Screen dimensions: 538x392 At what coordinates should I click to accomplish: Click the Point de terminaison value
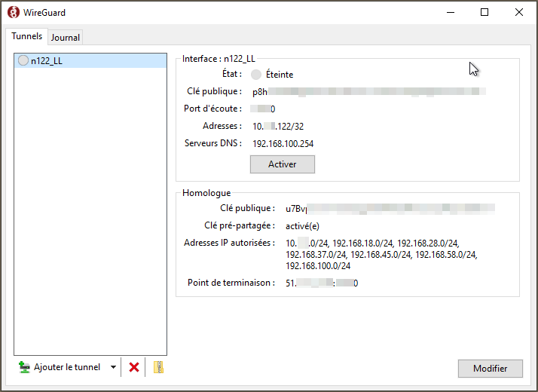[x=321, y=283]
